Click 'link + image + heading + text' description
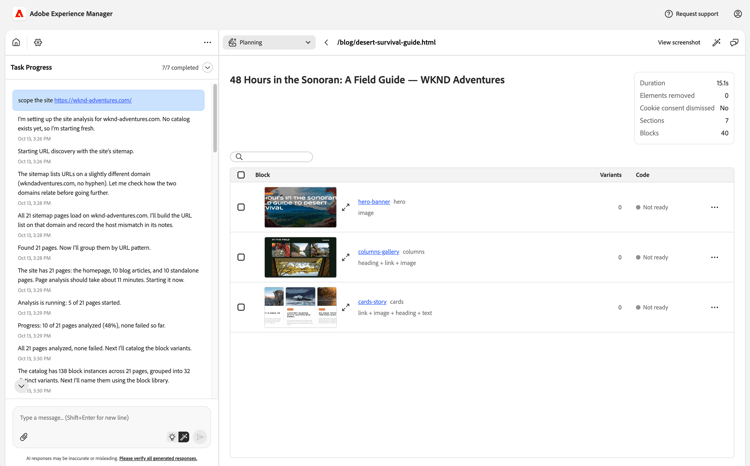The height and width of the screenshot is (466, 750). point(395,313)
